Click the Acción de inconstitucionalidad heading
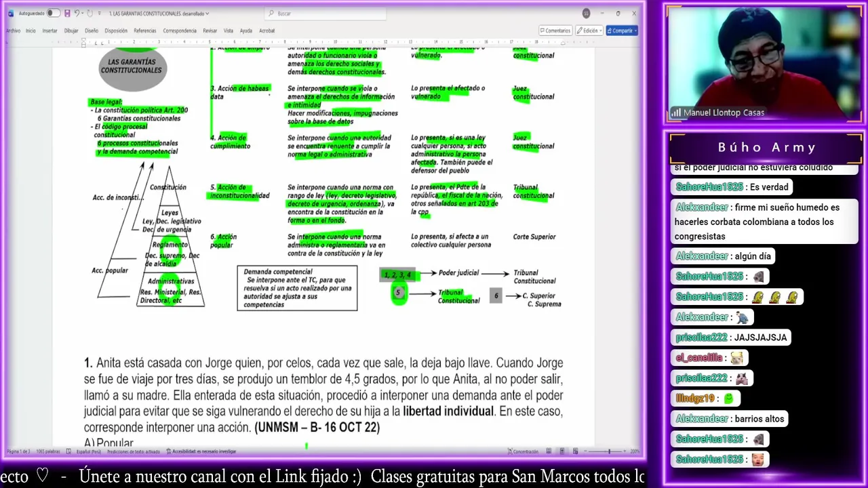 point(239,191)
